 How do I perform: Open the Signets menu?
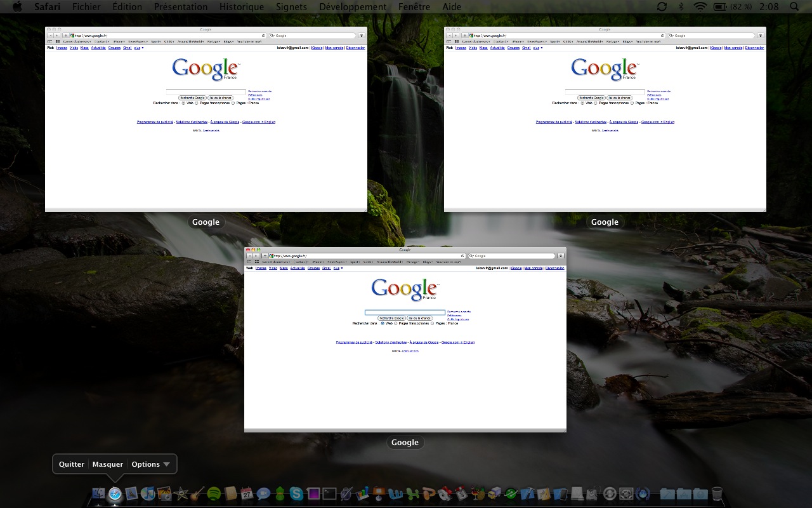(x=291, y=7)
